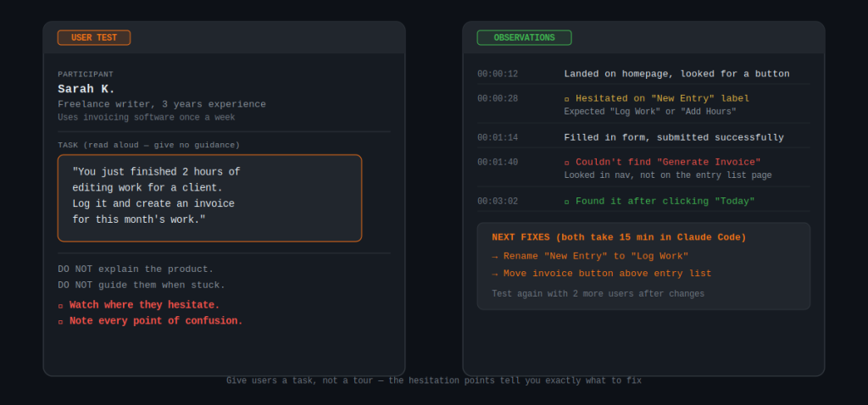Click the green square marker beside Found it after clicking
The width and height of the screenshot is (868, 405).
pyautogui.click(x=567, y=202)
